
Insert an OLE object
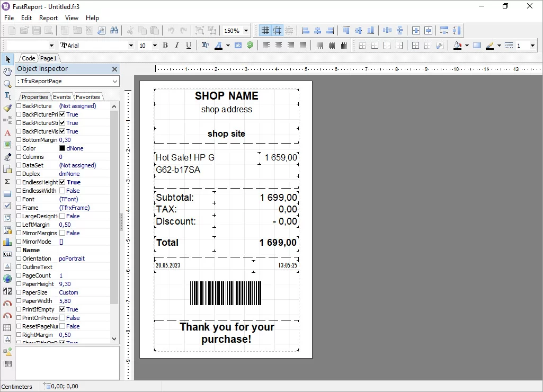point(7,254)
